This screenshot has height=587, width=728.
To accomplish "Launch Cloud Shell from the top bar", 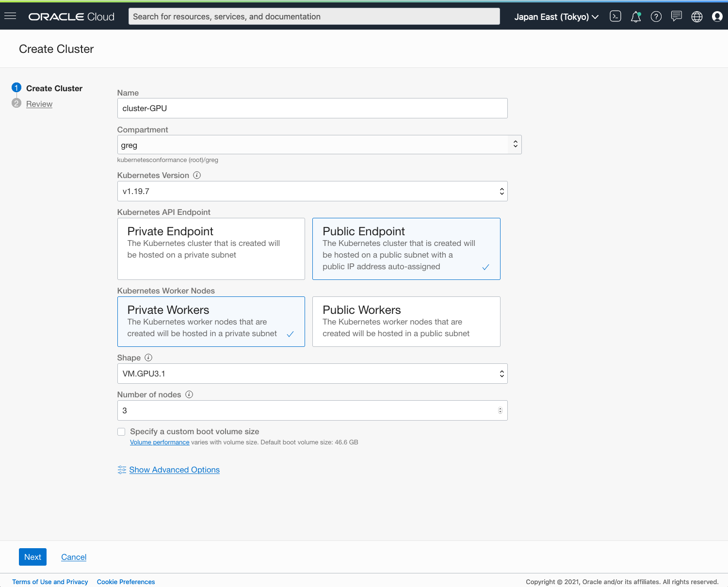I will [x=615, y=16].
